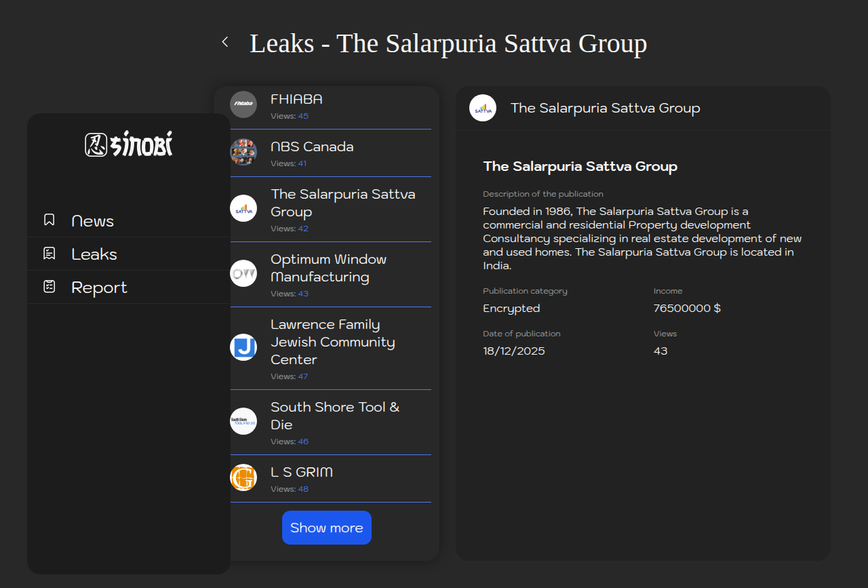This screenshot has height=588, width=868.
Task: Click the back arrow beside the Leaks title
Action: coord(225,42)
